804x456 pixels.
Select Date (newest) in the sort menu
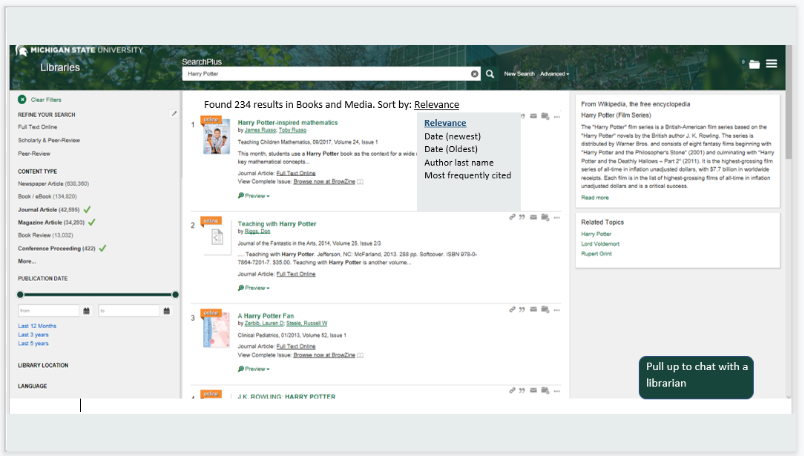click(452, 136)
